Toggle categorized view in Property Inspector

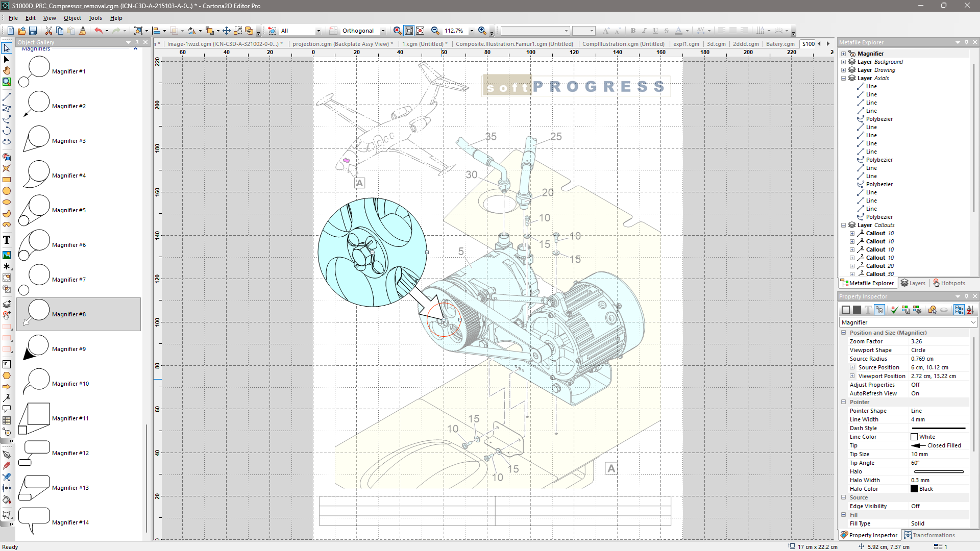tap(959, 310)
